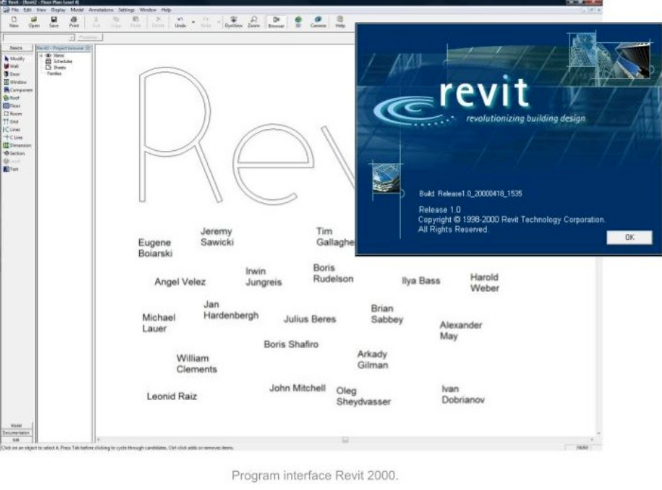This screenshot has height=490, width=662.
Task: Expand the Views node in Project Browser
Action: pos(41,56)
